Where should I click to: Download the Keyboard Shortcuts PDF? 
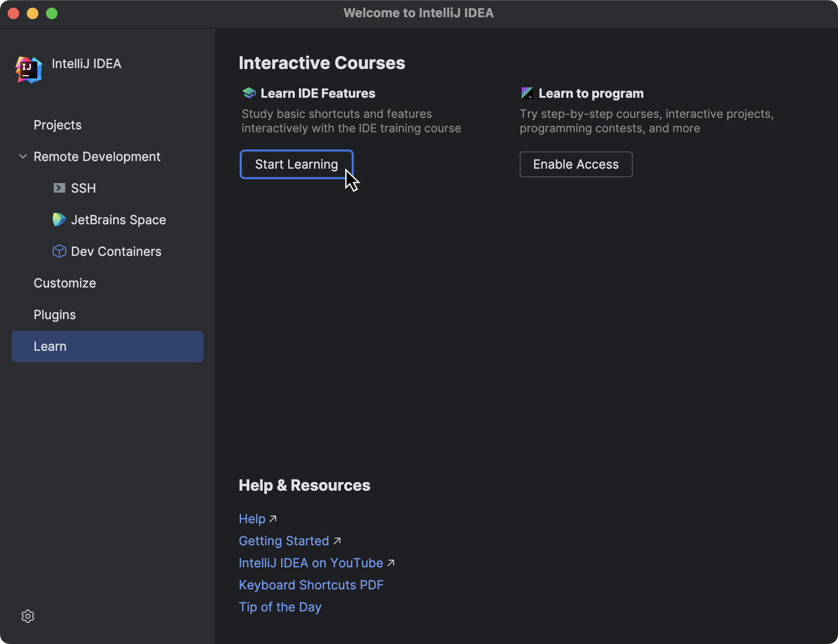point(311,585)
